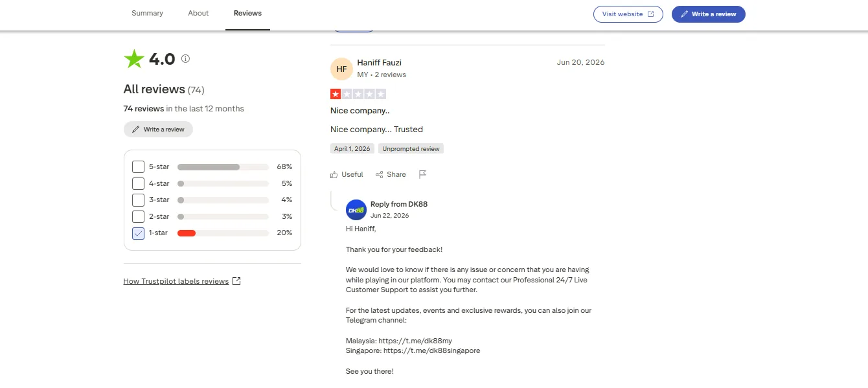Click the thumbs-up Useful button
Viewport: 868px width, 388px height.
(347, 174)
